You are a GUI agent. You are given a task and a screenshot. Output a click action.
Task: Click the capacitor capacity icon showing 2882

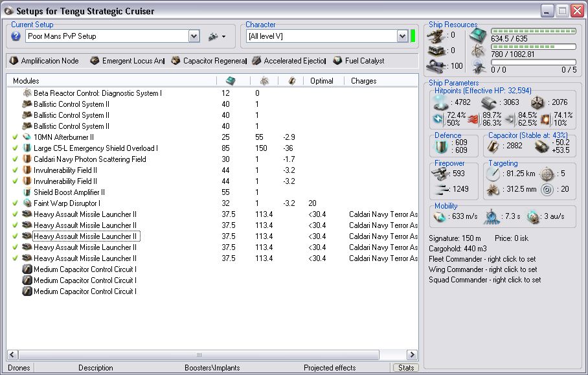493,146
